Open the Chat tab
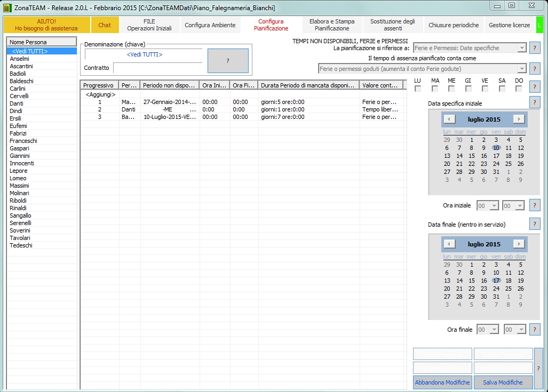The image size is (548, 392). (105, 25)
